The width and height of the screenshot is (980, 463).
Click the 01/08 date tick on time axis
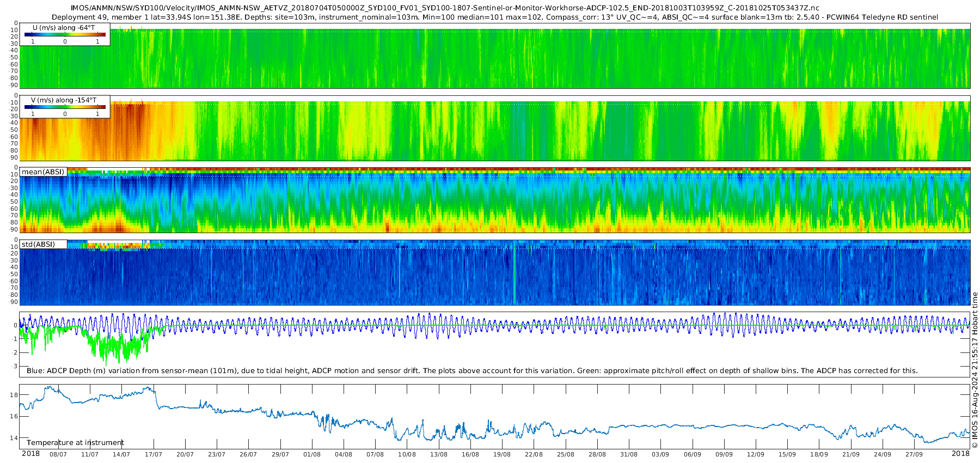[x=312, y=454]
